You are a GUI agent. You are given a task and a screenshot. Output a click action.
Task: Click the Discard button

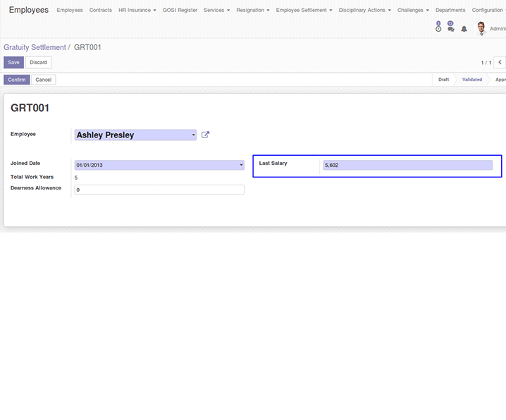click(38, 63)
